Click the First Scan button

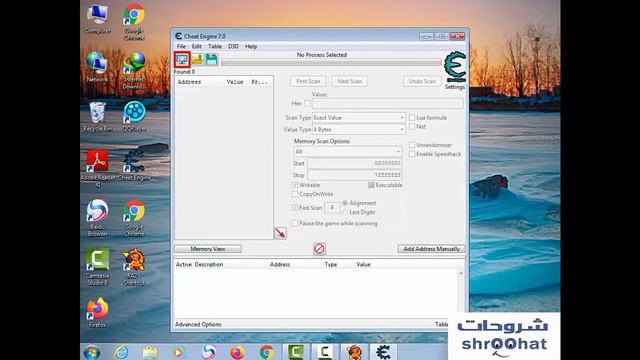[308, 81]
